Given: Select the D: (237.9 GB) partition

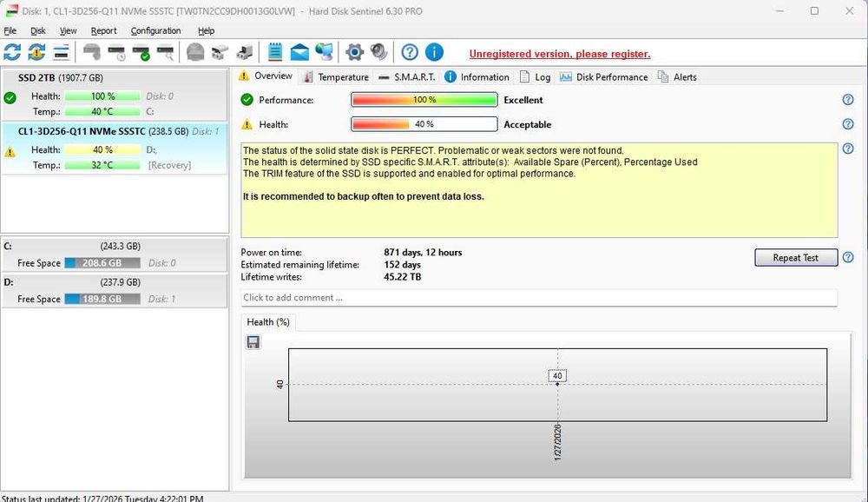Looking at the screenshot, I should 115,290.
